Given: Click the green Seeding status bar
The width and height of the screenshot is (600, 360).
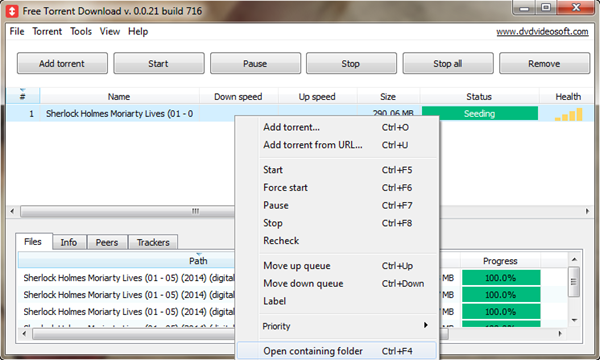Looking at the screenshot, I should (479, 114).
